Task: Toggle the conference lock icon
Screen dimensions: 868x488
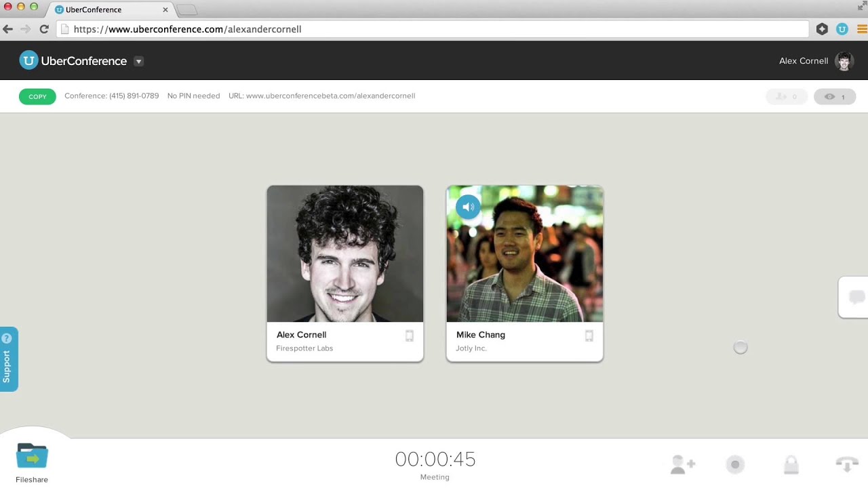Action: tap(791, 464)
